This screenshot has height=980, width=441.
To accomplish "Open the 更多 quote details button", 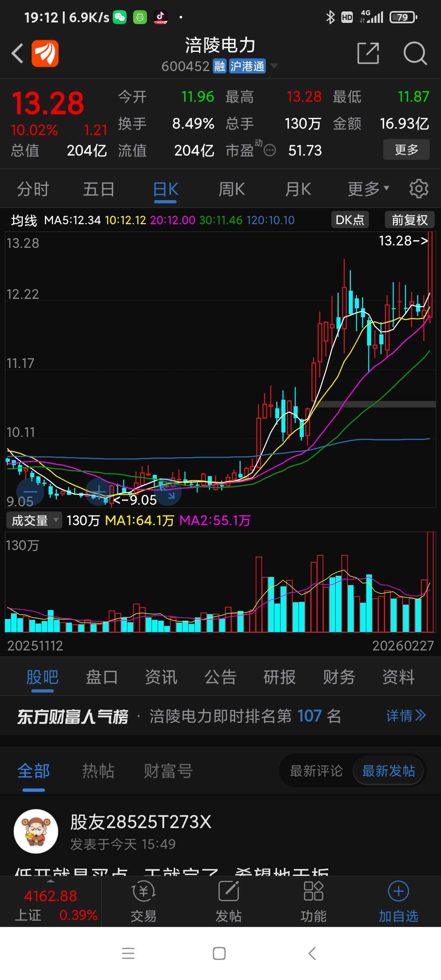I will coord(406,149).
